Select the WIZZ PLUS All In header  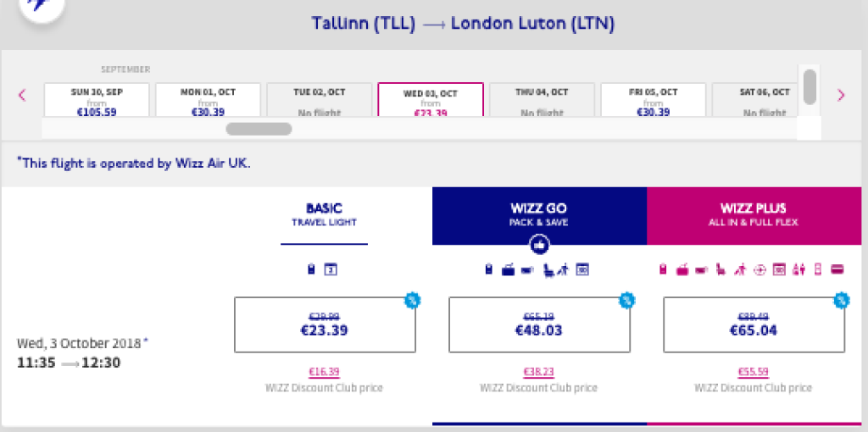click(x=754, y=213)
